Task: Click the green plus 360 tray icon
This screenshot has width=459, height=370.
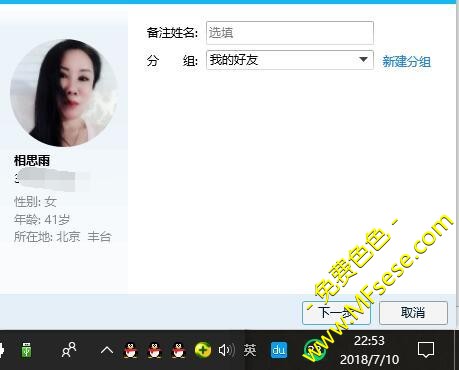Action: click(203, 350)
